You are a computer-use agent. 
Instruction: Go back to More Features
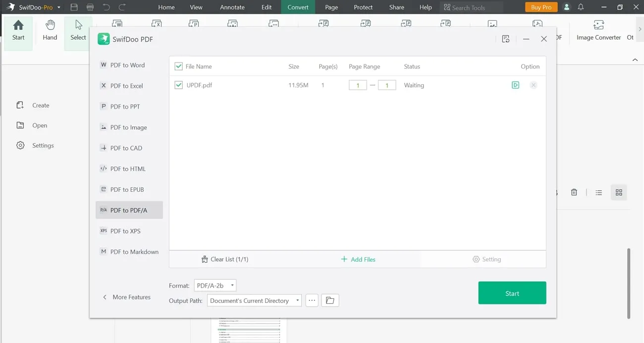click(126, 297)
